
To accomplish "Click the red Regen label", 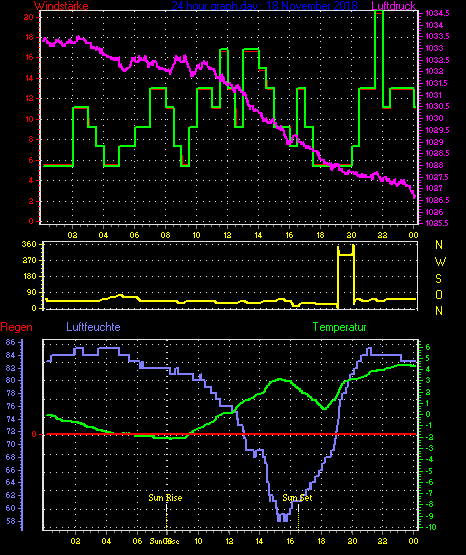I will tap(16, 327).
